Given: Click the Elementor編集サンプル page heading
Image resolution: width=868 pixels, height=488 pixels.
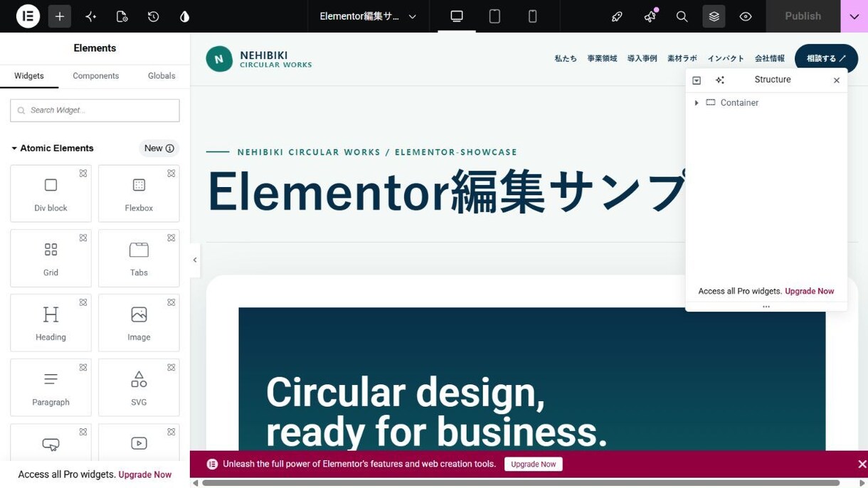Looking at the screenshot, I should coord(446,192).
